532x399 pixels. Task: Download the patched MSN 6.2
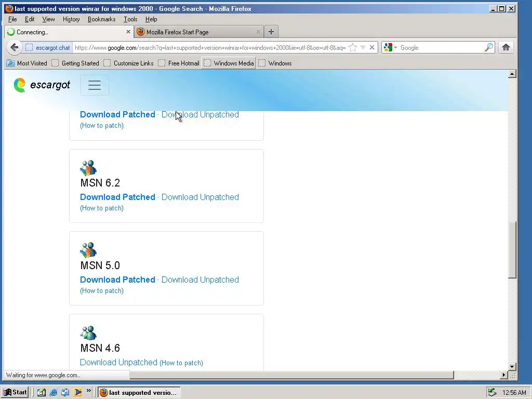coord(117,197)
